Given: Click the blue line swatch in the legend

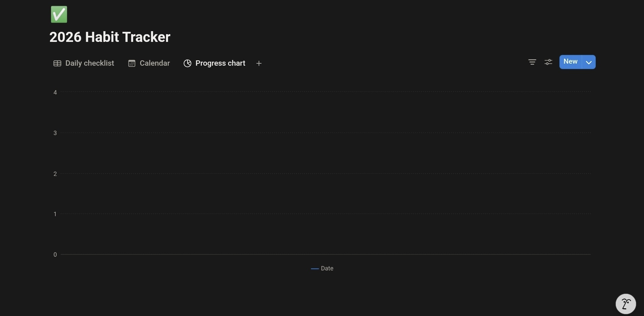Looking at the screenshot, I should click(315, 268).
